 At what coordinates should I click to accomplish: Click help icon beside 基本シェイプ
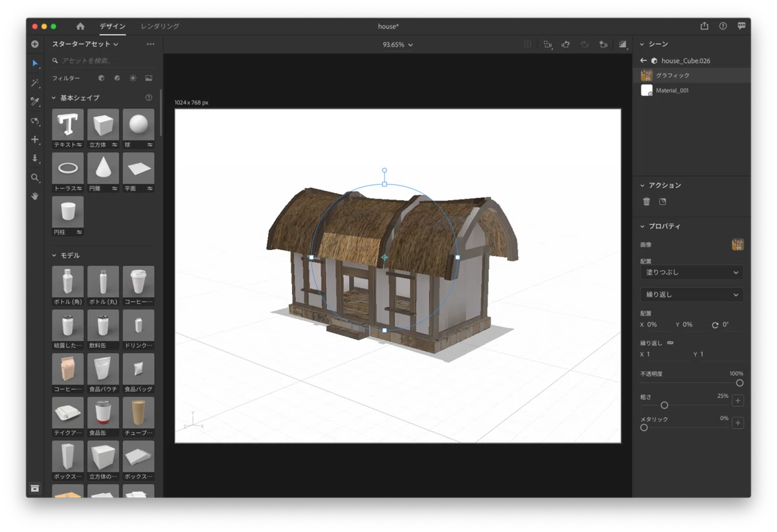[x=149, y=98]
